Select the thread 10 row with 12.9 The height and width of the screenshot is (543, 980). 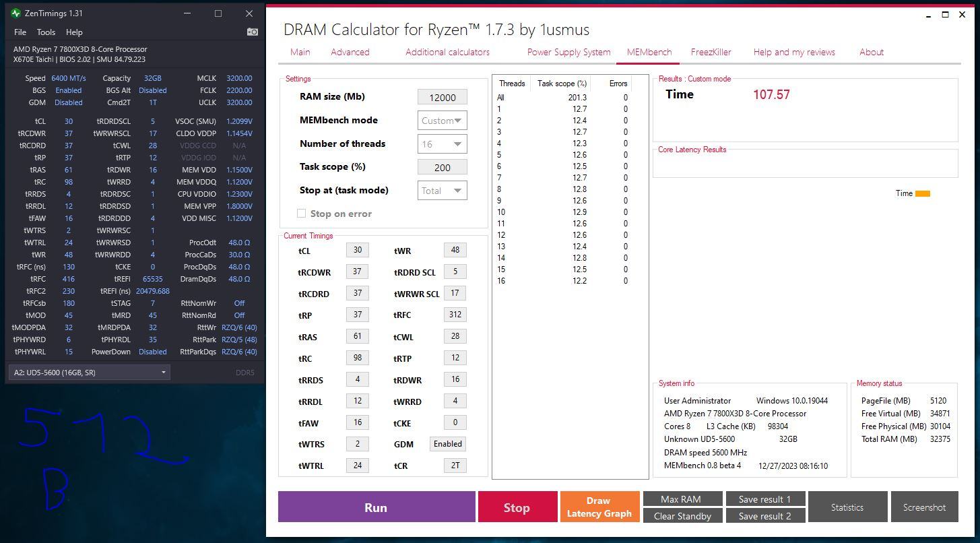[562, 212]
